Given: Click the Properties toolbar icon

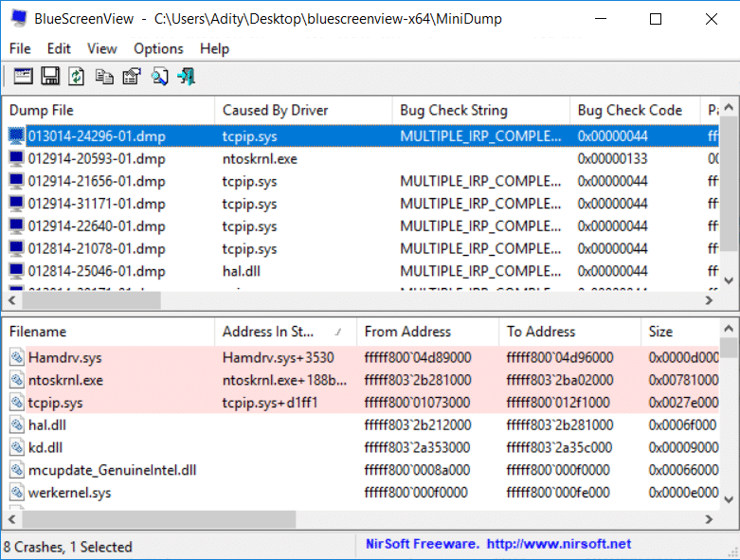Looking at the screenshot, I should (x=131, y=77).
